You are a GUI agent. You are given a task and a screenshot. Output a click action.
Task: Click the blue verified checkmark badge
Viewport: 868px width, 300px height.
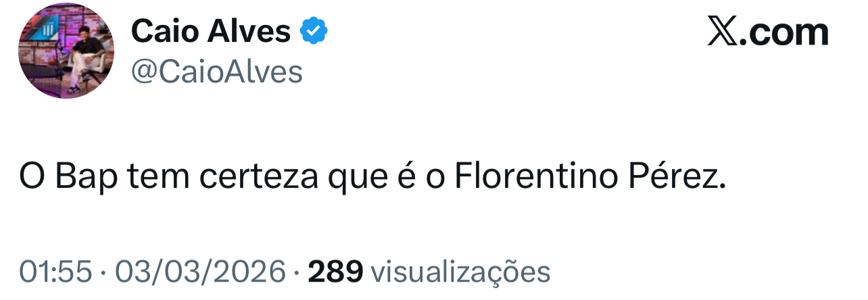point(314,30)
